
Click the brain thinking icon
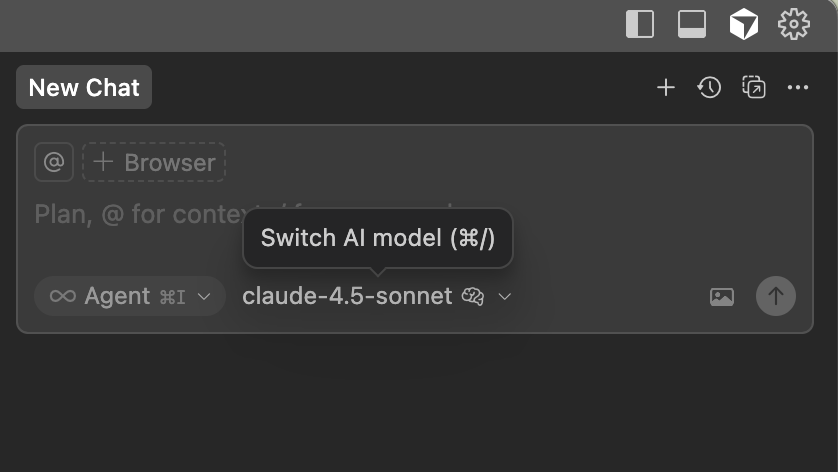473,296
